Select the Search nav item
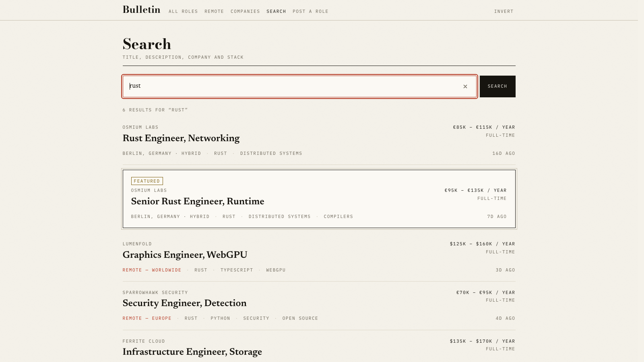Screen dimensions: 644x362 [x=276, y=12]
